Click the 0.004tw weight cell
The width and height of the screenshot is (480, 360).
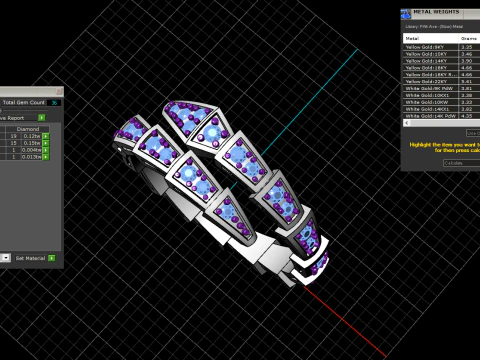coord(32,150)
